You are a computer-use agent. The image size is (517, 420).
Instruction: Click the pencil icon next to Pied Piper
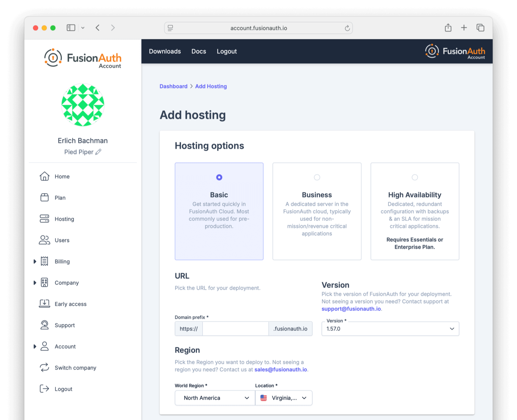click(x=99, y=152)
